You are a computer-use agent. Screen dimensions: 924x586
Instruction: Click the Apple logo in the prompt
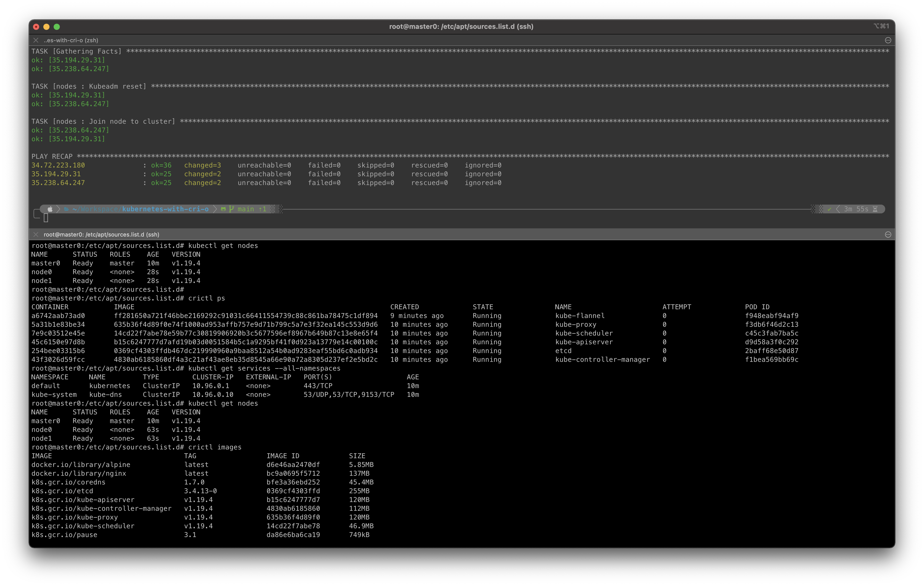[50, 209]
